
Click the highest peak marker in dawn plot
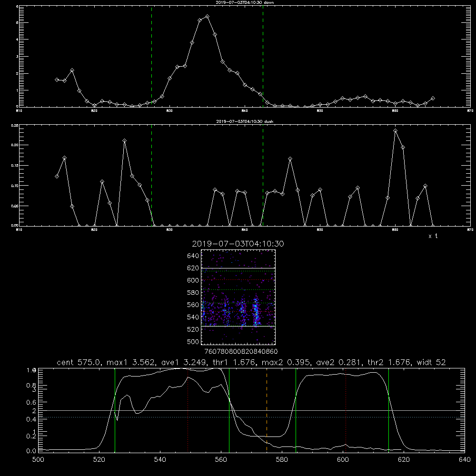point(208,16)
